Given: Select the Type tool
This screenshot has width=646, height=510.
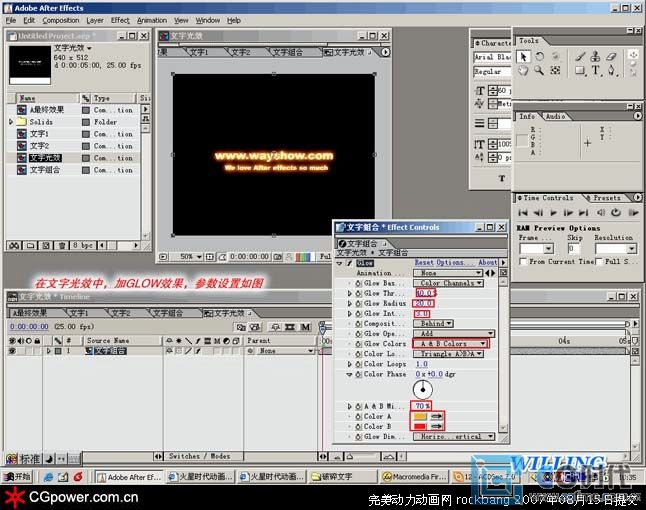Looking at the screenshot, I should (x=596, y=70).
